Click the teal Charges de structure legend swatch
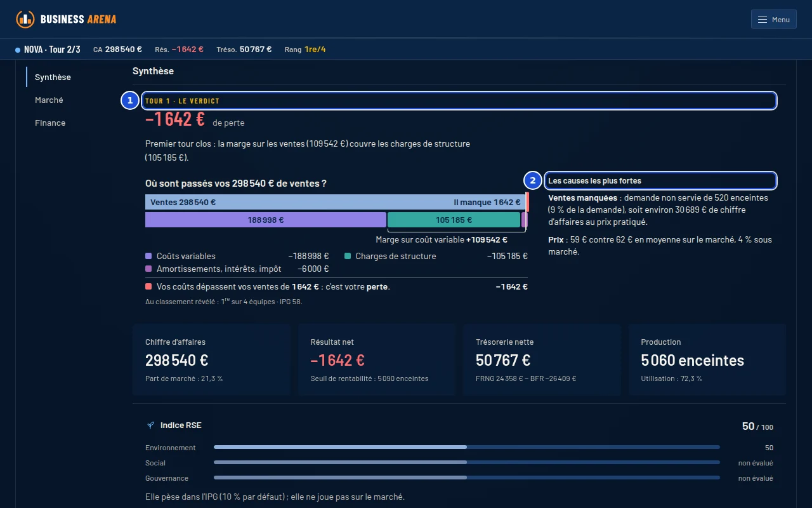This screenshot has width=812, height=508. click(348, 257)
